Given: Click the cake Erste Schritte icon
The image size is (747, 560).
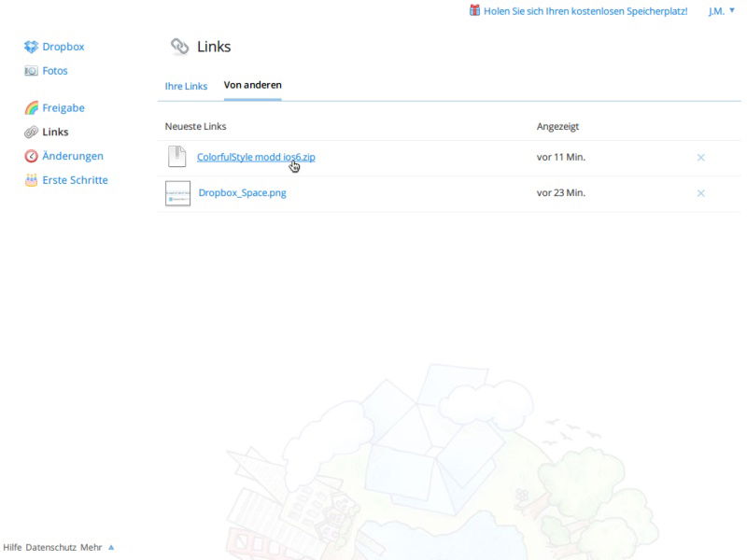Looking at the screenshot, I should 31,180.
